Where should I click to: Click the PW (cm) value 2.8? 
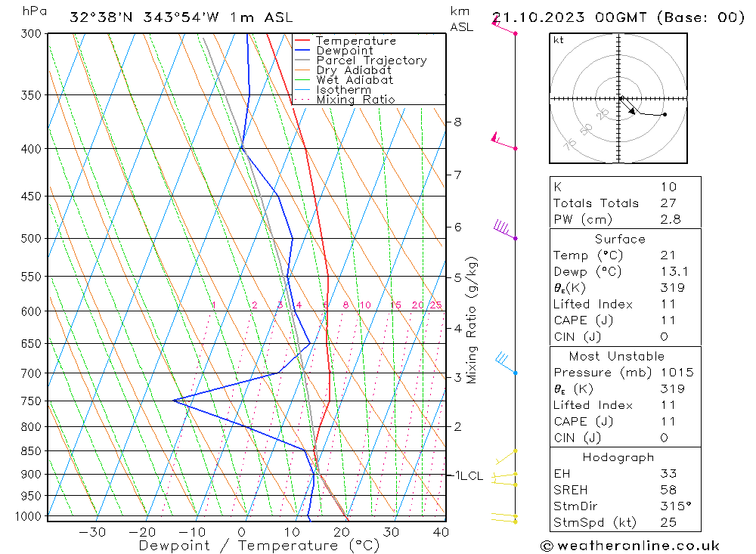tap(671, 219)
